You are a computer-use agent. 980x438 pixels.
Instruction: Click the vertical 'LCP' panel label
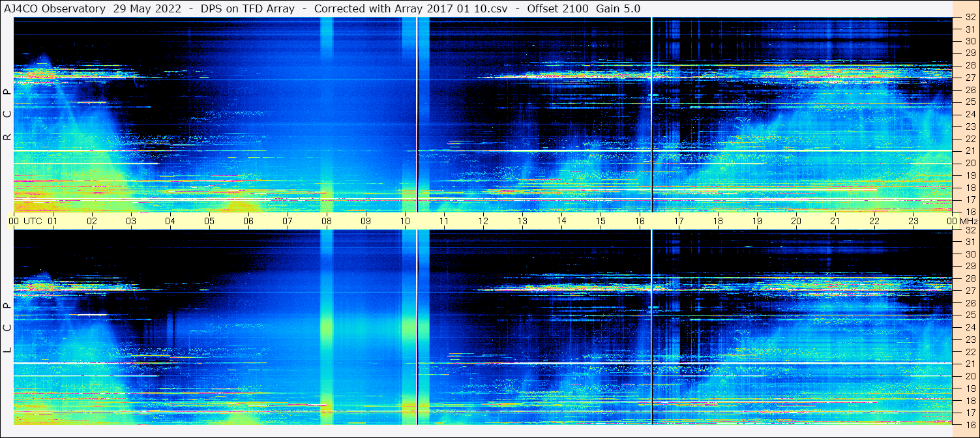[x=7, y=328]
